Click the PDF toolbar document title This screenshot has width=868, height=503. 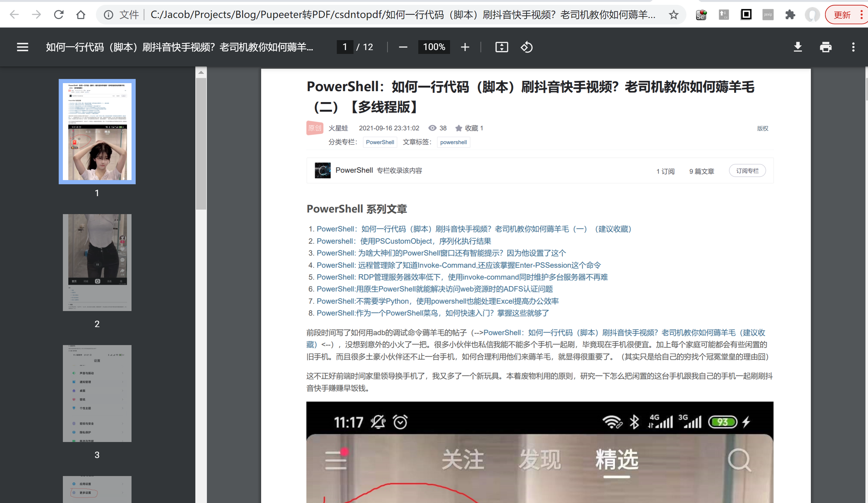coord(179,47)
